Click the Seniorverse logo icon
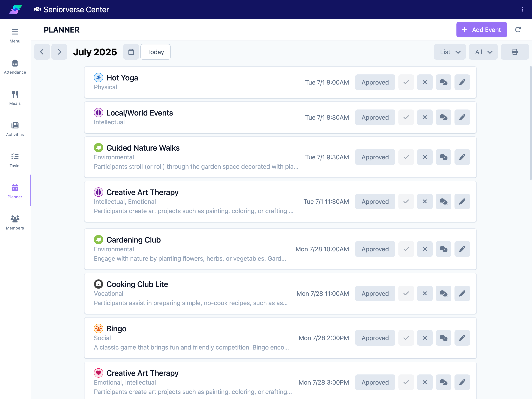Image resolution: width=532 pixels, height=399 pixels. point(15,9)
